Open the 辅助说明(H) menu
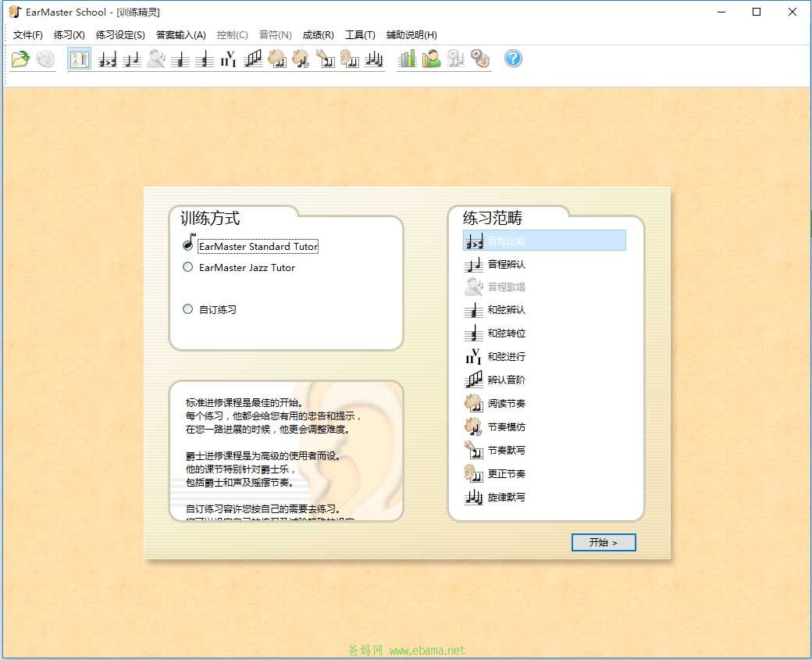 (411, 34)
